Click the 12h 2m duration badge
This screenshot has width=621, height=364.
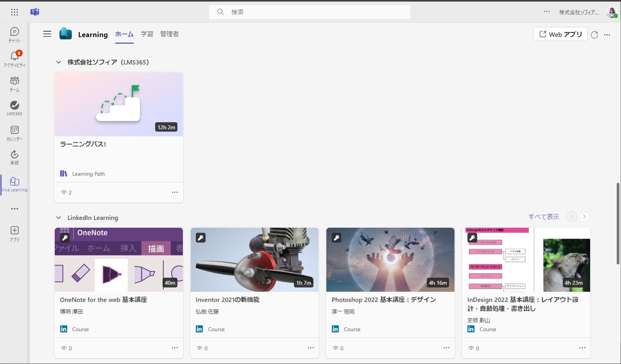click(x=166, y=127)
